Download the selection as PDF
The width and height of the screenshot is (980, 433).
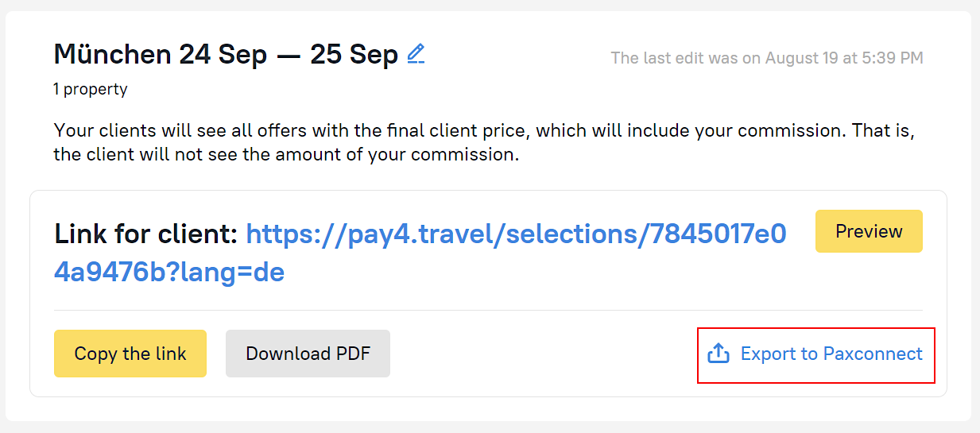(x=308, y=354)
